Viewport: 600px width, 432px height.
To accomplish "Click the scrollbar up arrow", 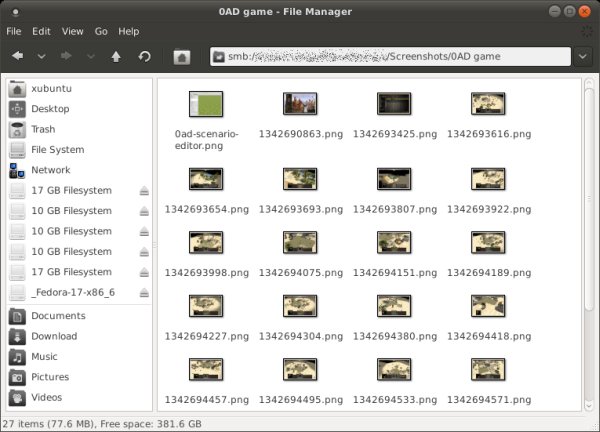I will tap(589, 83).
